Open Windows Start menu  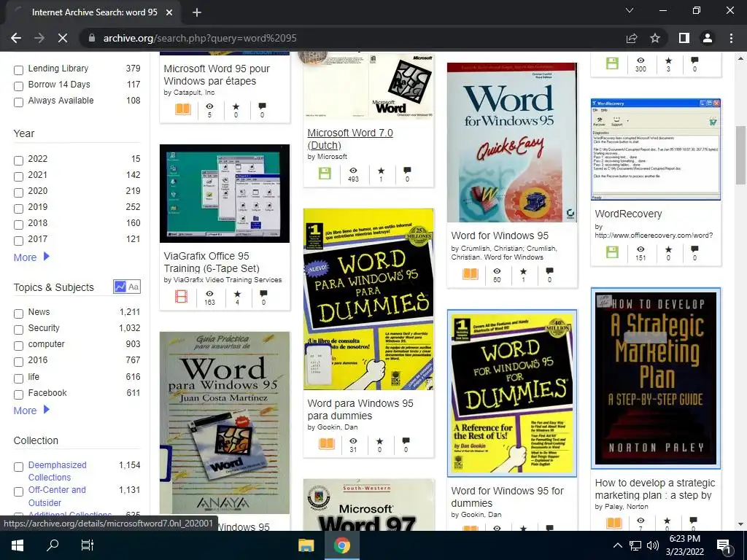tap(18, 545)
